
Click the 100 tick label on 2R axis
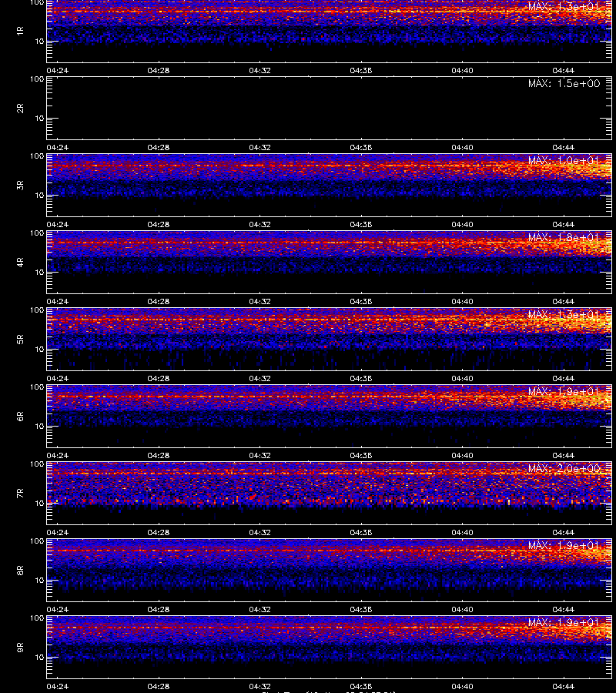(37, 79)
